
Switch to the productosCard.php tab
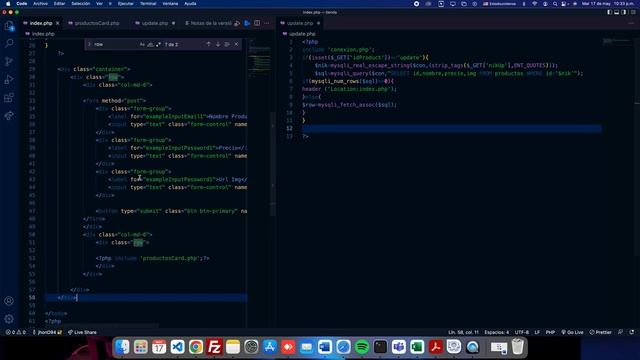click(97, 23)
